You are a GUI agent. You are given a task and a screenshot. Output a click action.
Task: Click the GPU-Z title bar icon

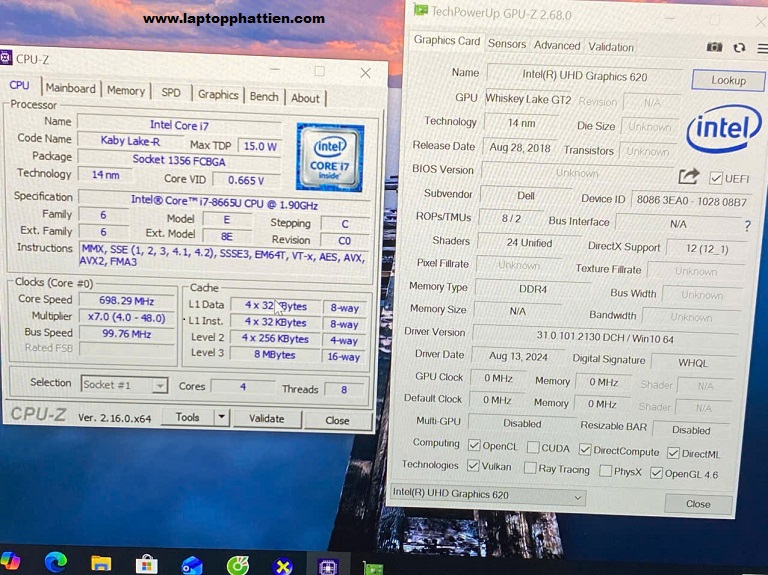coord(421,11)
